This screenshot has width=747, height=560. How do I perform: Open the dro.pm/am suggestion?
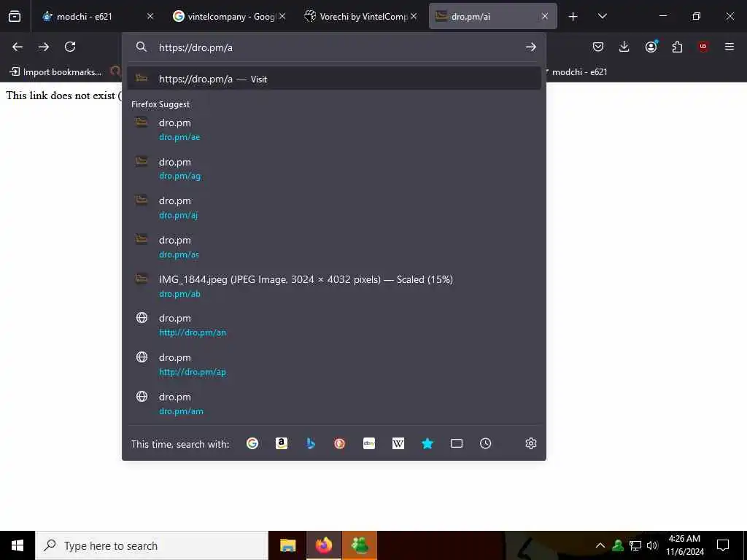[x=334, y=404]
